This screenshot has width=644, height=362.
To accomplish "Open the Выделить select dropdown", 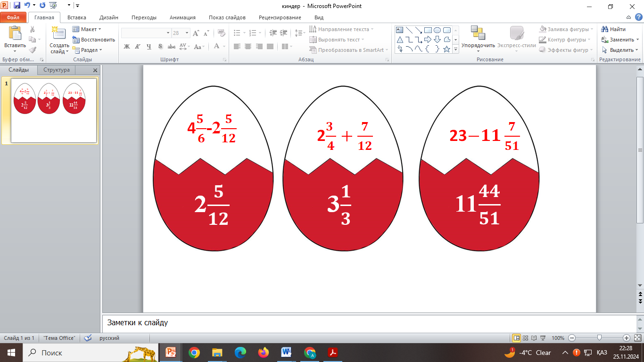I will 620,50.
